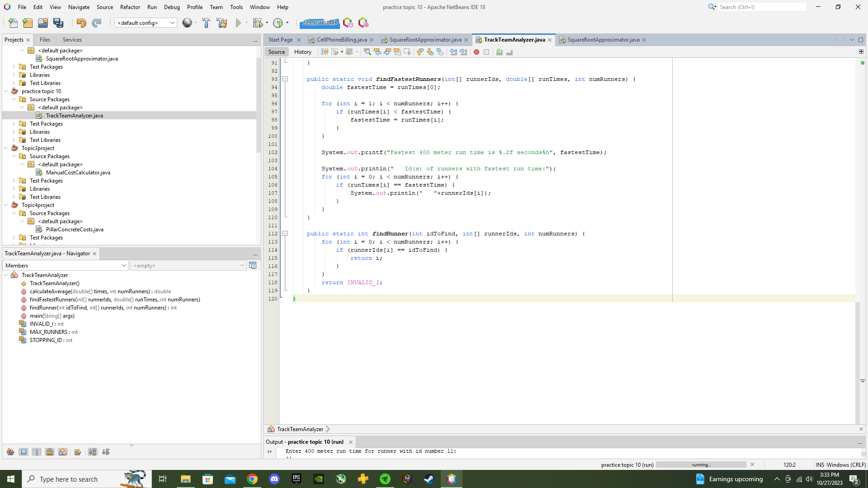Toggle sort by name in Navigator
Image resolution: width=868 pixels, height=488 pixels.
[x=92, y=452]
